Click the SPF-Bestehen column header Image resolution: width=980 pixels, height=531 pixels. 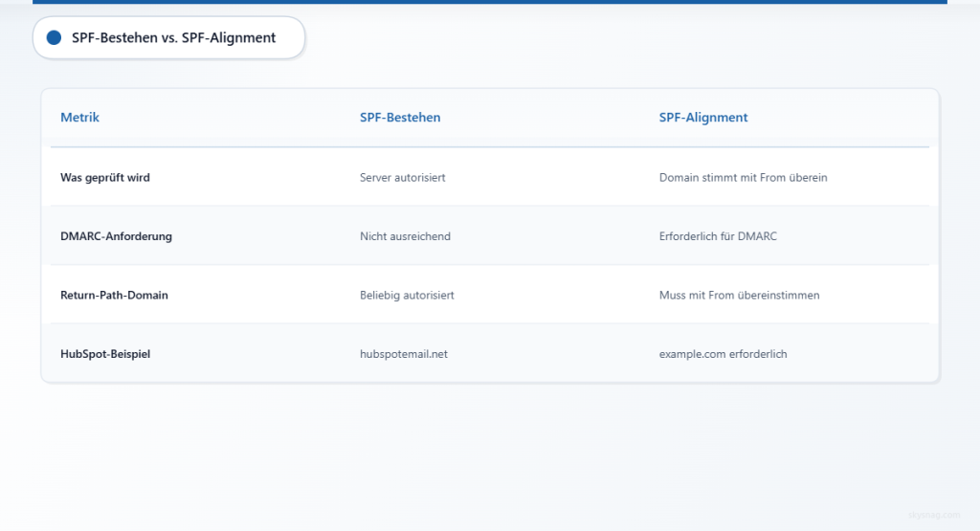pos(400,117)
